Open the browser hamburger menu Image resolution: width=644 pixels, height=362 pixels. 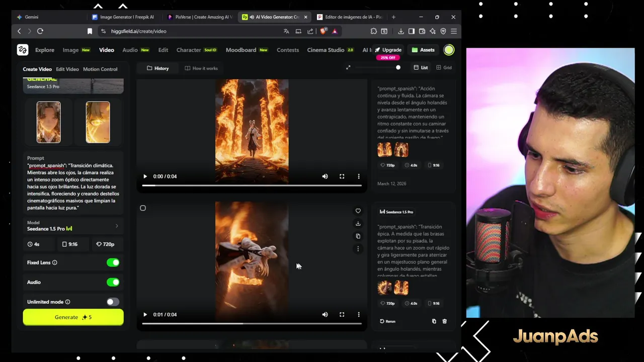[454, 31]
